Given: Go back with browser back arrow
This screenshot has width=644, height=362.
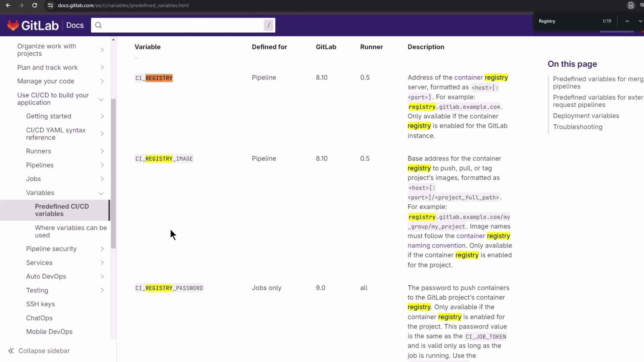Looking at the screenshot, I should (8, 5).
